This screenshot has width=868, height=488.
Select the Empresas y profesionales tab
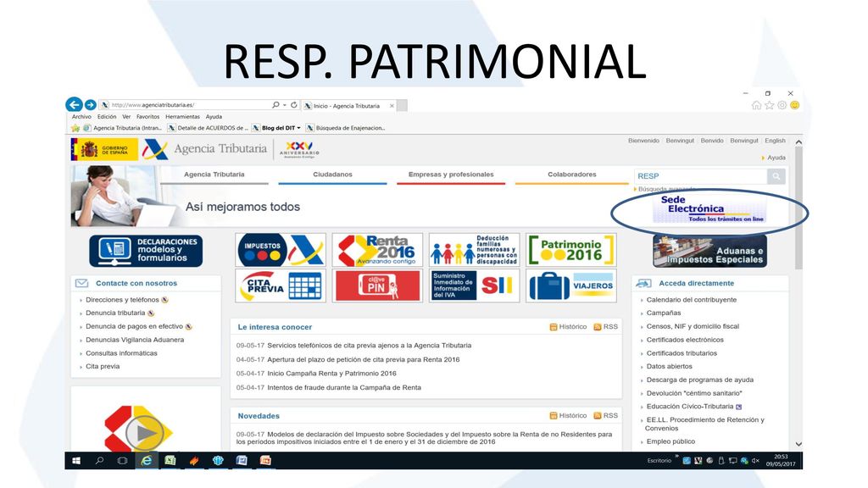451,175
